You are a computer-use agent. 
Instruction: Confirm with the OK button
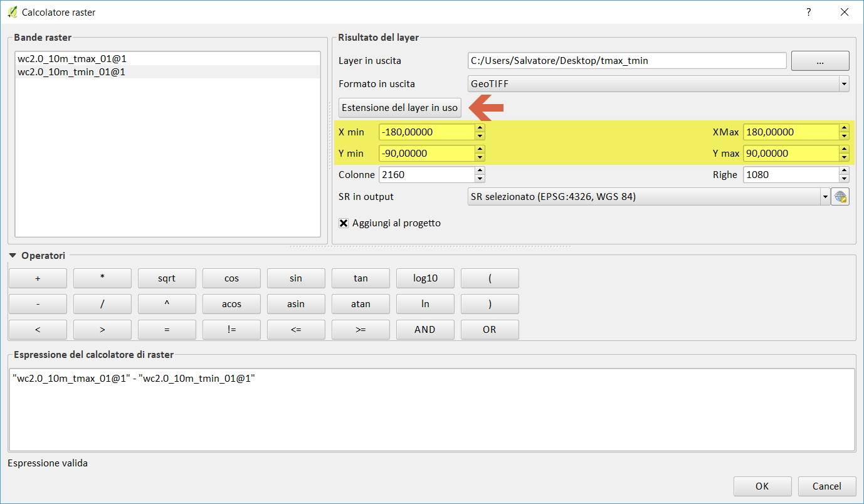click(x=762, y=486)
